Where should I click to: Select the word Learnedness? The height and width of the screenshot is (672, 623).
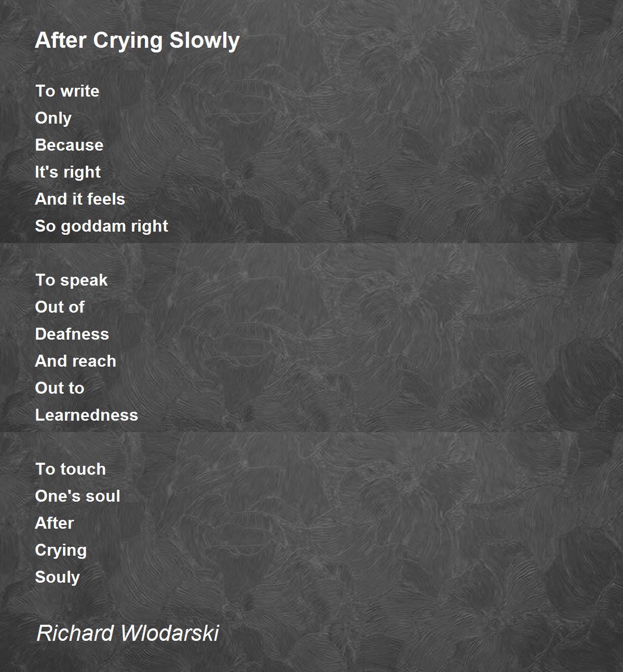coord(86,415)
